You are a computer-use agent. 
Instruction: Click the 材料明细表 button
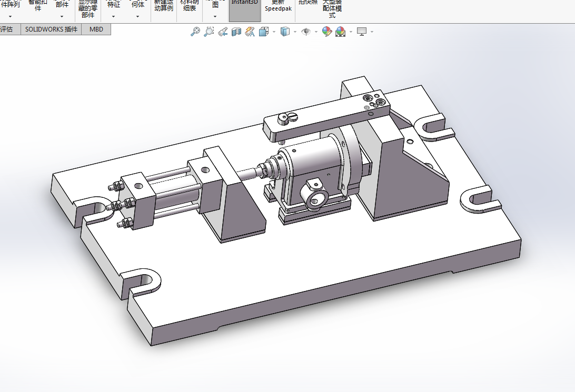189,5
